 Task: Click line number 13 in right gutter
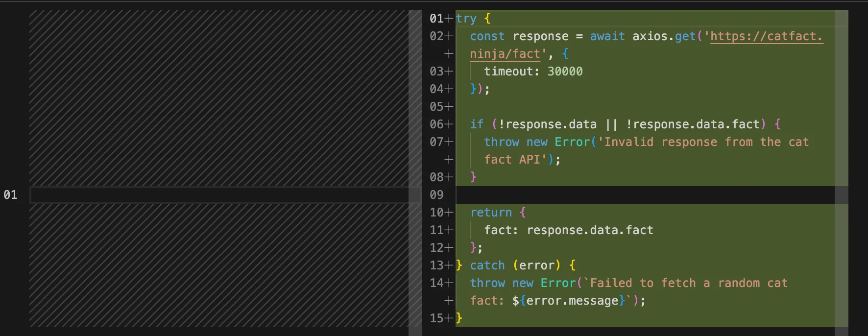click(436, 265)
